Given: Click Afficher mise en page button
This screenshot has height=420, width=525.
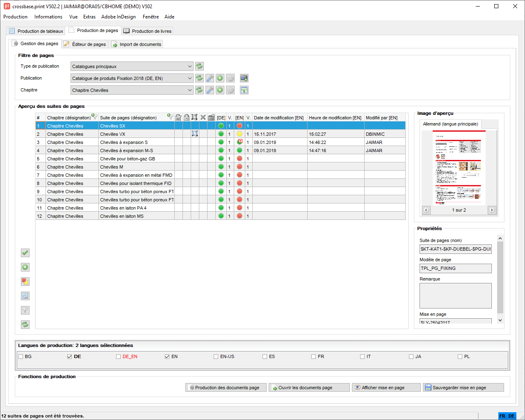Looking at the screenshot, I should click(x=386, y=388).
